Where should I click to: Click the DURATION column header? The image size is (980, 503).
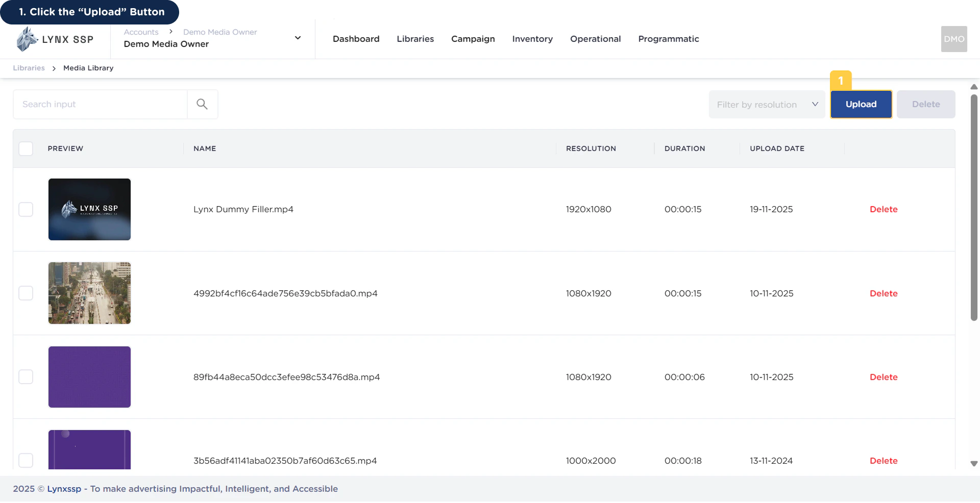click(x=684, y=148)
